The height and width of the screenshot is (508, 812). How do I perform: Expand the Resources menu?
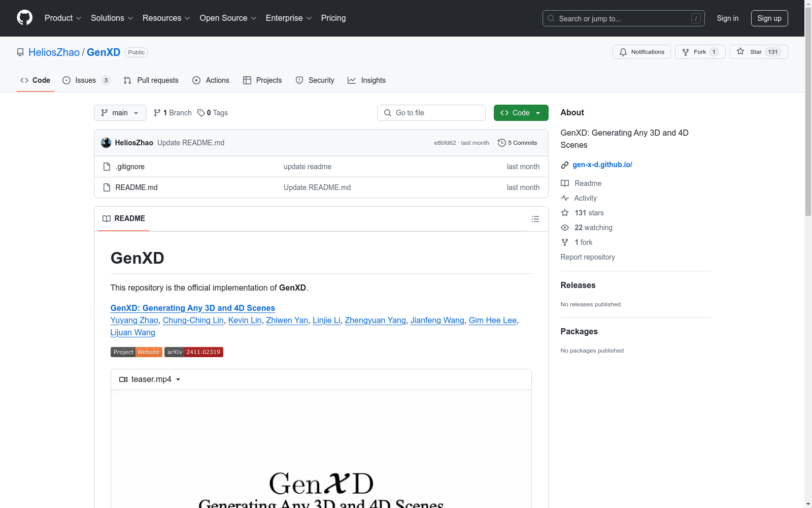(x=166, y=18)
